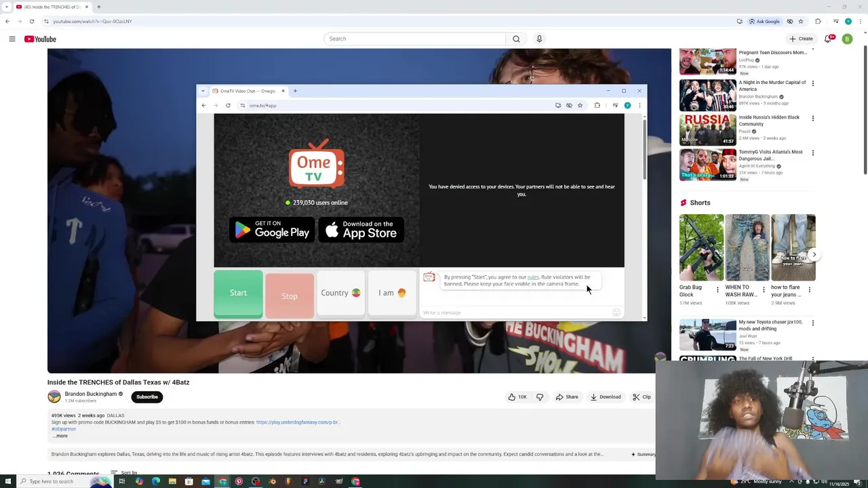Open the OmeTV window Chrome menu
Viewport: 868px width, 488px height.
(x=639, y=105)
